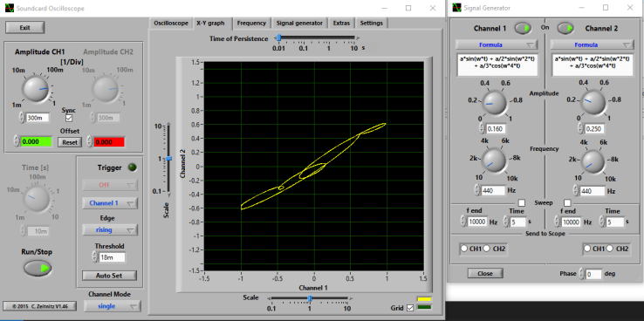The image size is (644, 321).
Task: Switch to the Frequency tab
Action: tap(252, 23)
